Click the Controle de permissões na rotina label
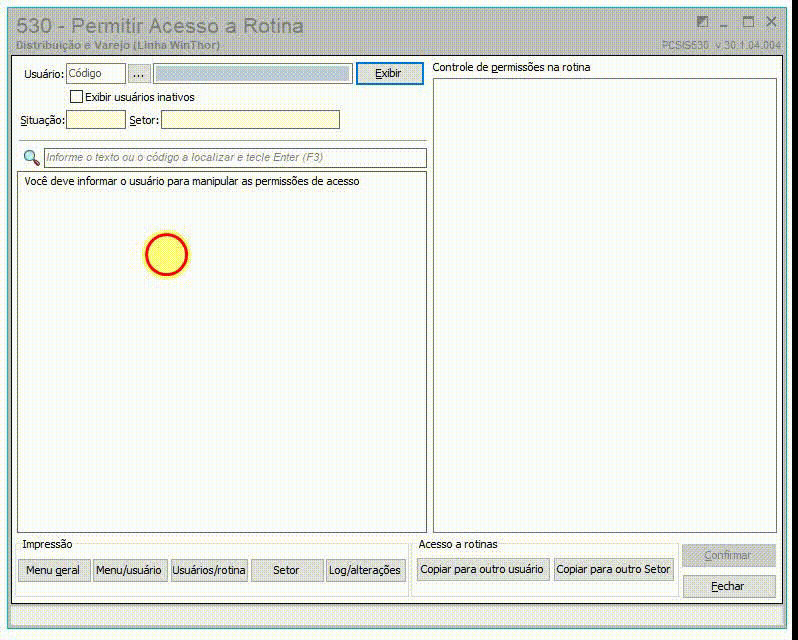 tap(511, 68)
